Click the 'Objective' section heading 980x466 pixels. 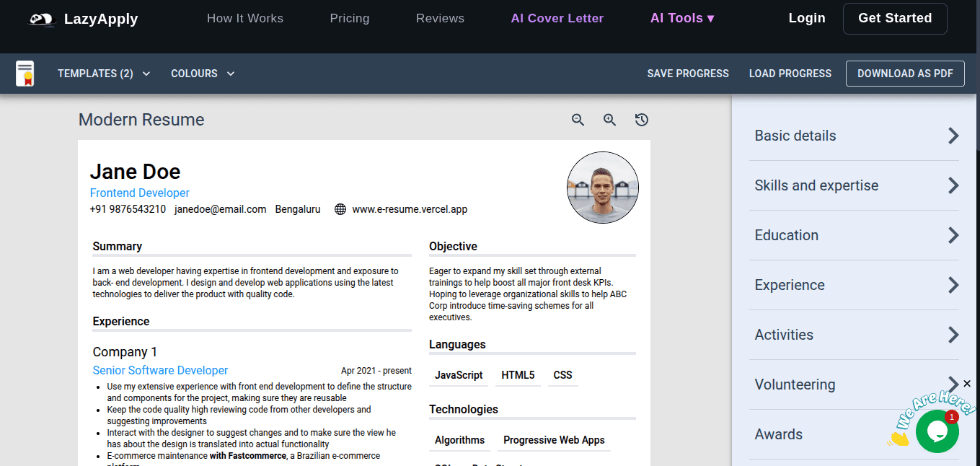coord(453,247)
